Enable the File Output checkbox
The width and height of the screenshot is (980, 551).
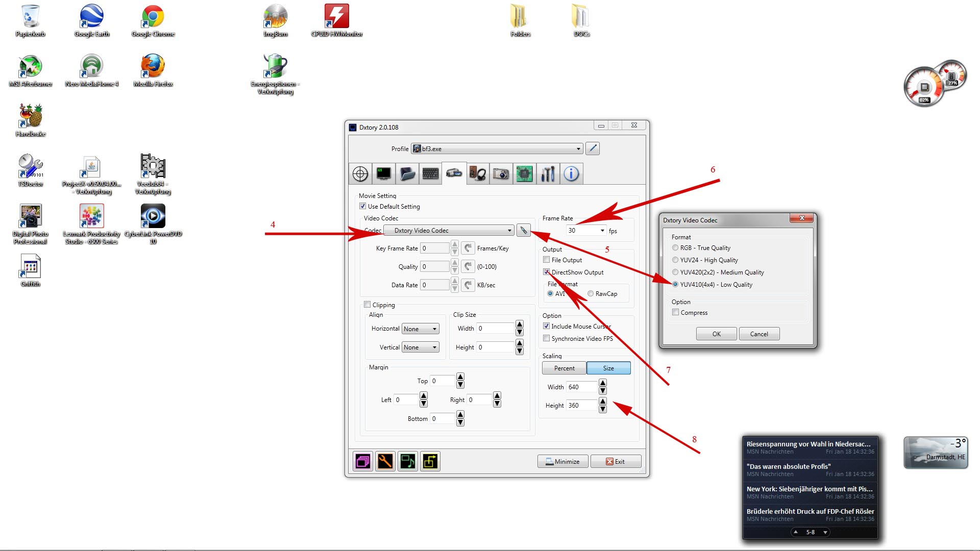click(x=547, y=260)
